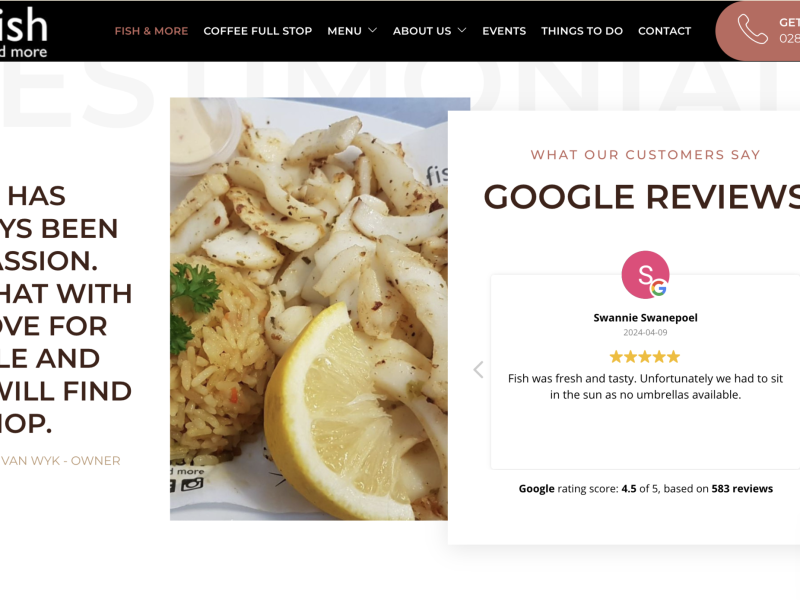Open the Contact page

[664, 31]
